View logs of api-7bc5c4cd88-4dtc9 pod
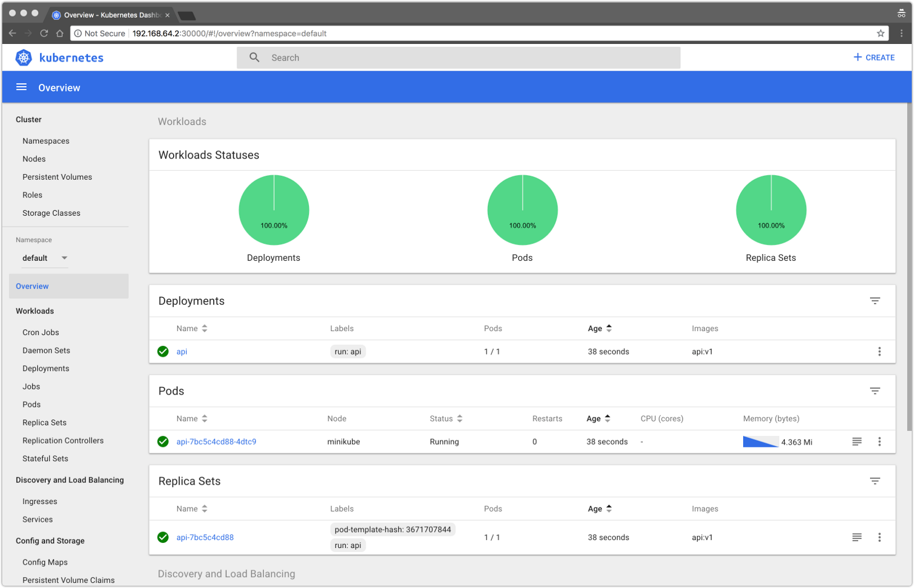Viewport: 914px width, 588px height. pos(856,442)
